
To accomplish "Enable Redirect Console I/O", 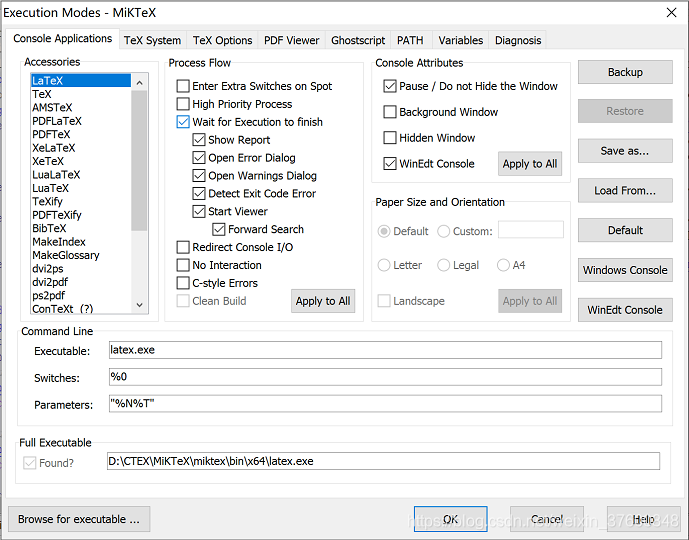I will pos(183,247).
